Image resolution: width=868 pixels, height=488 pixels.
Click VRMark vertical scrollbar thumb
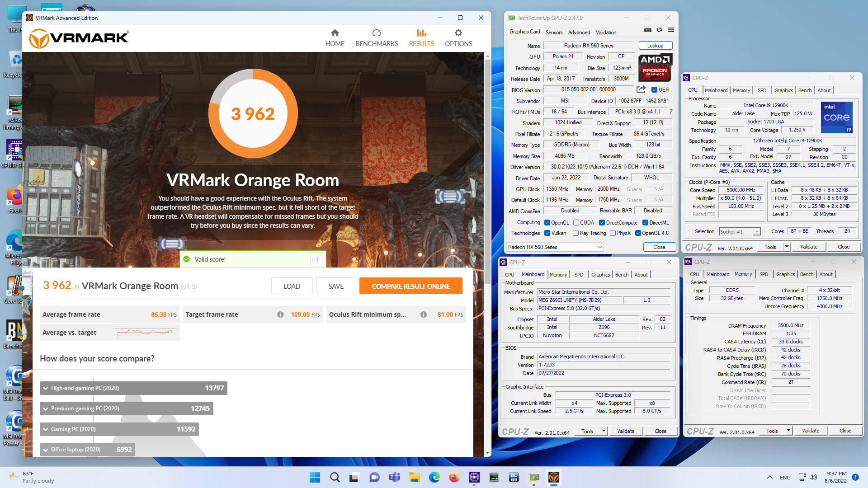pyautogui.click(x=487, y=172)
